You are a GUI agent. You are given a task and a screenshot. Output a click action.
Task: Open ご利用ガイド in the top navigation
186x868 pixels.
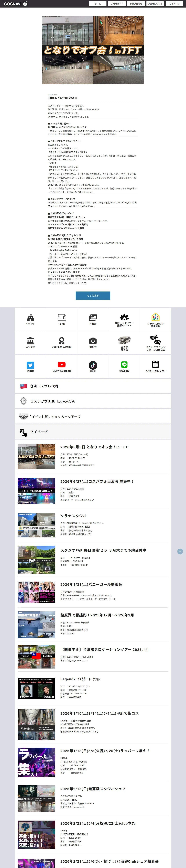click(117, 4)
